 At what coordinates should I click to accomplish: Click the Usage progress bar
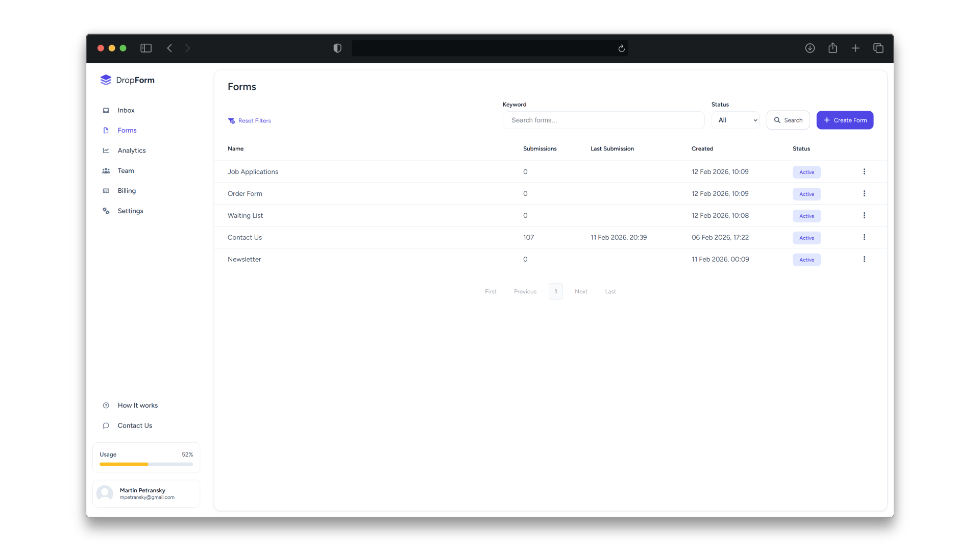pos(146,464)
